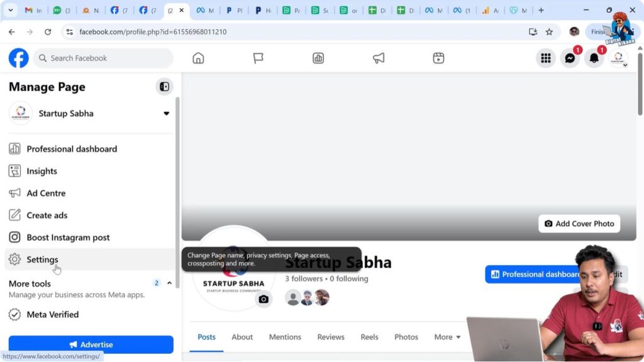Click the blue Advertise button
The height and width of the screenshot is (362, 644).
point(91,344)
